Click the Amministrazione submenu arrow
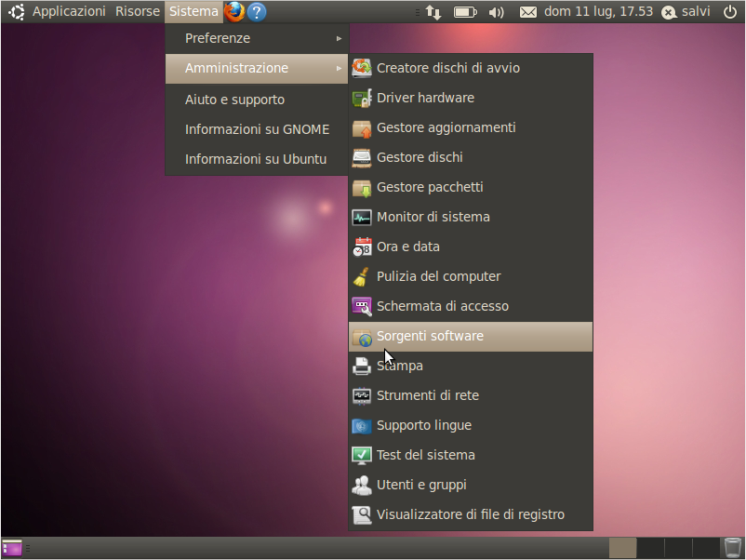This screenshot has width=746, height=560. pos(339,69)
